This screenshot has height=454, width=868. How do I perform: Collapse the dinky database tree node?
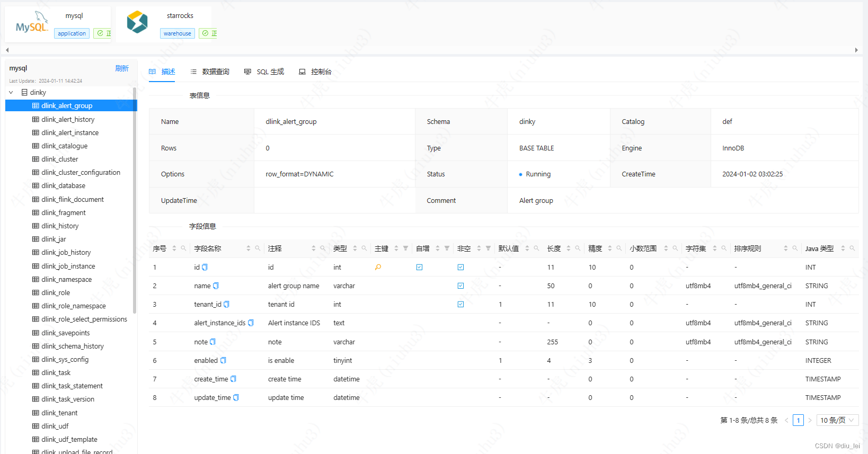[x=11, y=93]
